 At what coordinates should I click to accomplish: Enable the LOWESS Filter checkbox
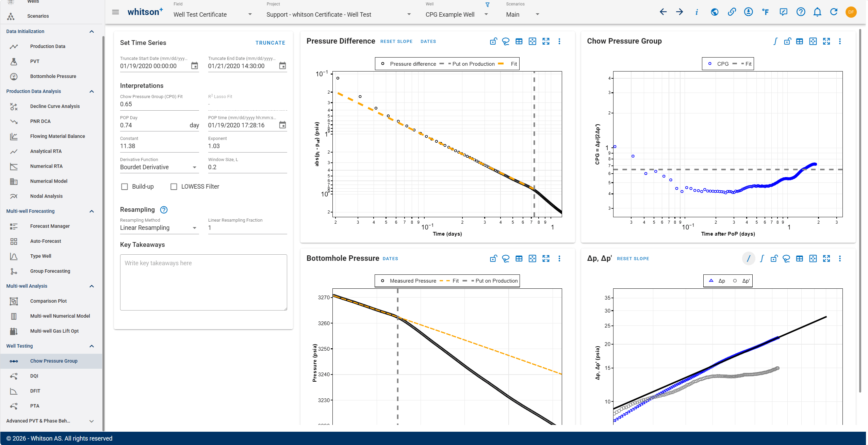pos(174,187)
